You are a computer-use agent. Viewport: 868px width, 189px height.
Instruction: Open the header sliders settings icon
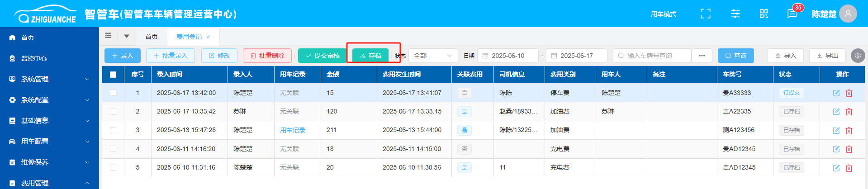[x=735, y=14]
